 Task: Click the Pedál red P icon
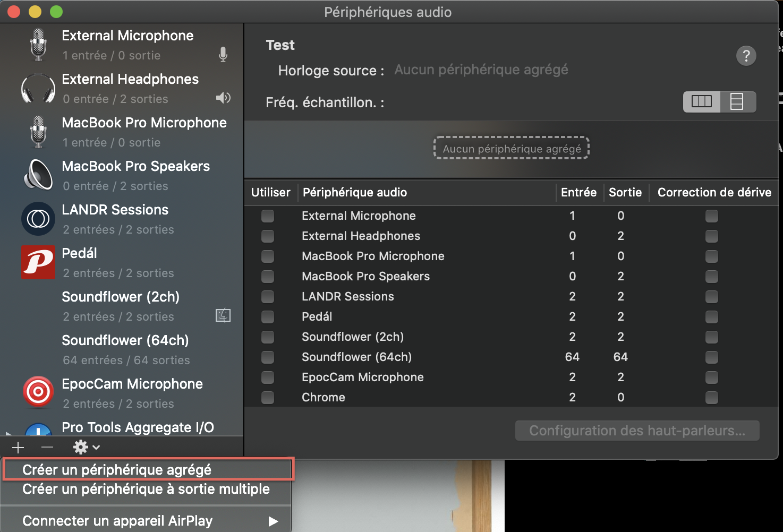(x=38, y=262)
